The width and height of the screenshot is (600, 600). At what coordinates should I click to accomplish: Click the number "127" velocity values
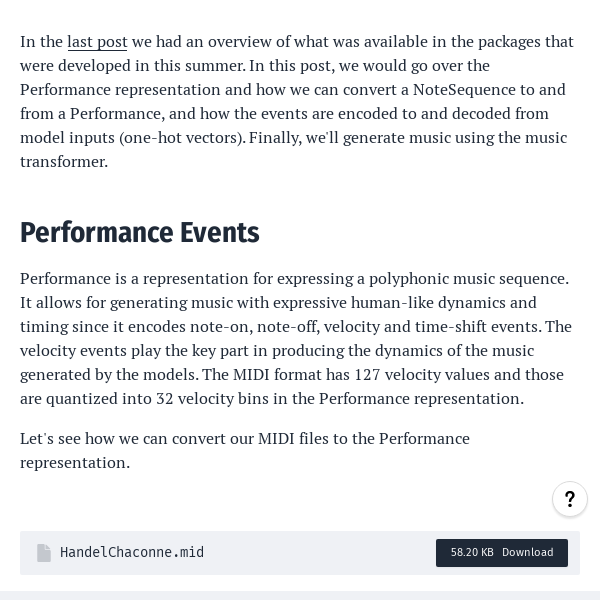tap(367, 375)
